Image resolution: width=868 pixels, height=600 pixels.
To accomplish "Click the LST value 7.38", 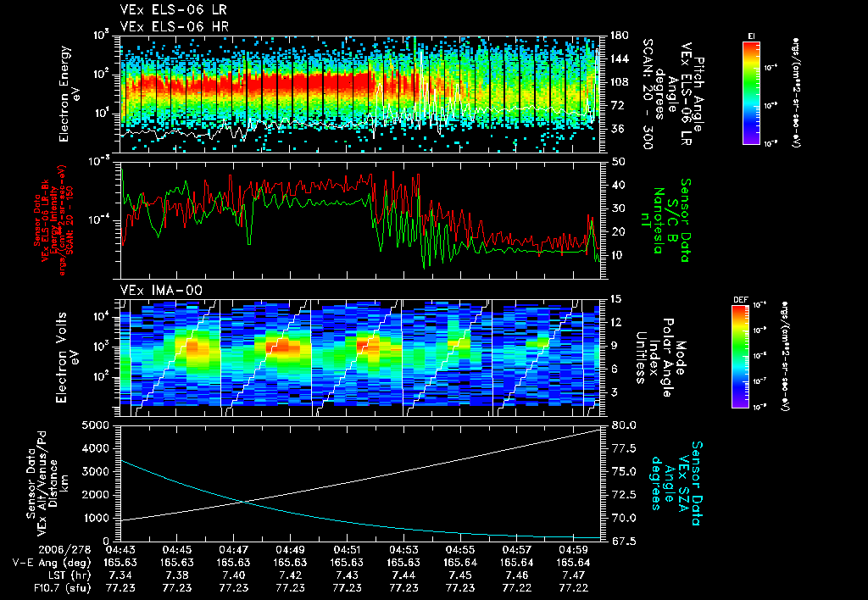I will click(177, 575).
